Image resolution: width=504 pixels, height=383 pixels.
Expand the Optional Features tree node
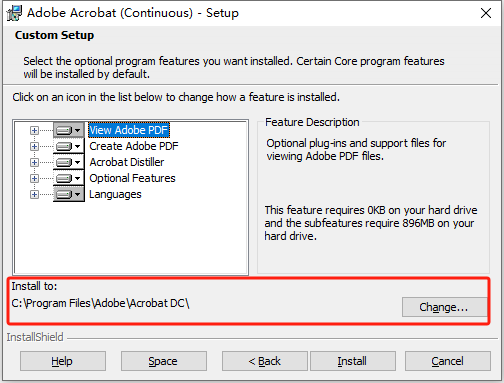coord(34,178)
